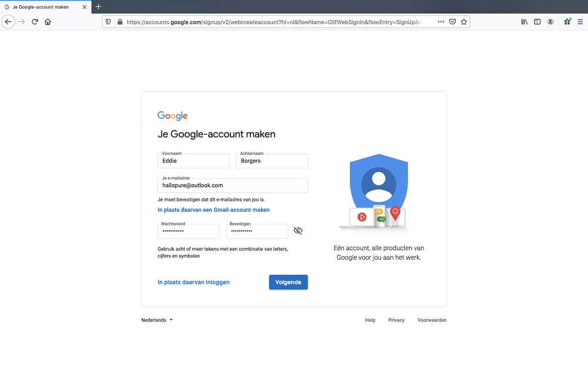588x368 pixels.
Task: Open the Library bookmarks menu
Action: [524, 22]
